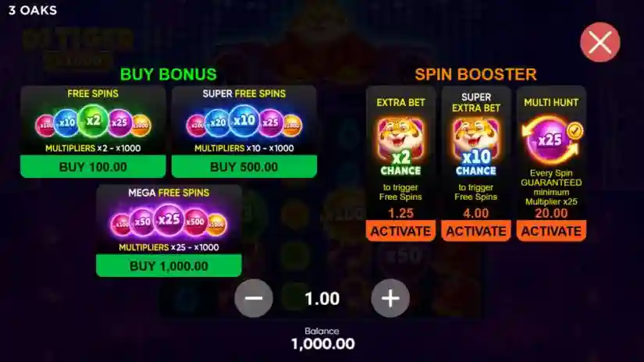Decrease bet with the minus button
644x362 pixels.
coord(254,298)
